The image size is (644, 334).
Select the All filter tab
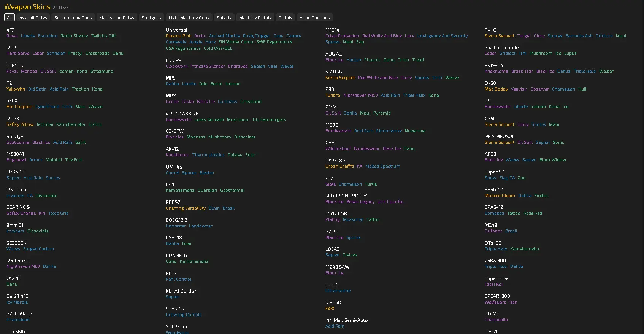[x=10, y=18]
